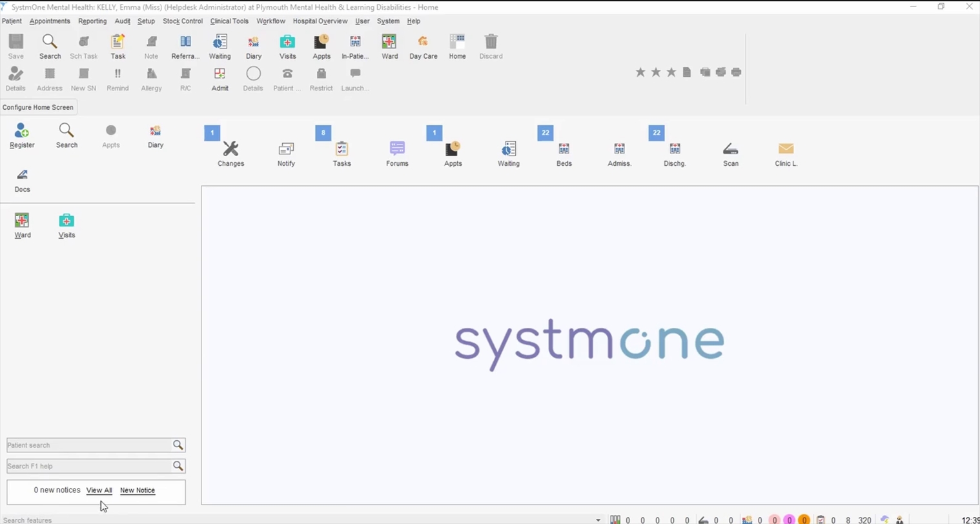The width and height of the screenshot is (980, 524).
Task: Go to Home via toolbar icon
Action: point(457,46)
